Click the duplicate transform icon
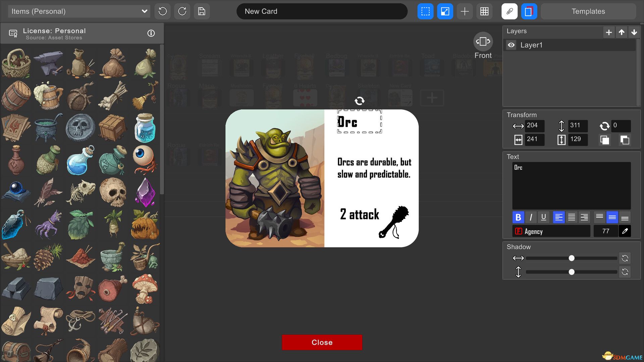 tap(604, 140)
